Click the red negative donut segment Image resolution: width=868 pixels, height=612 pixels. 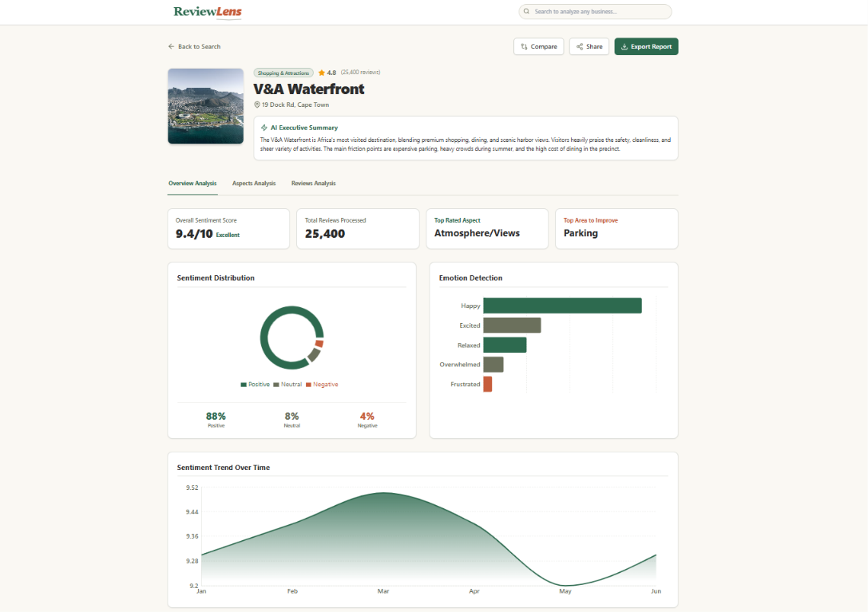click(x=319, y=344)
